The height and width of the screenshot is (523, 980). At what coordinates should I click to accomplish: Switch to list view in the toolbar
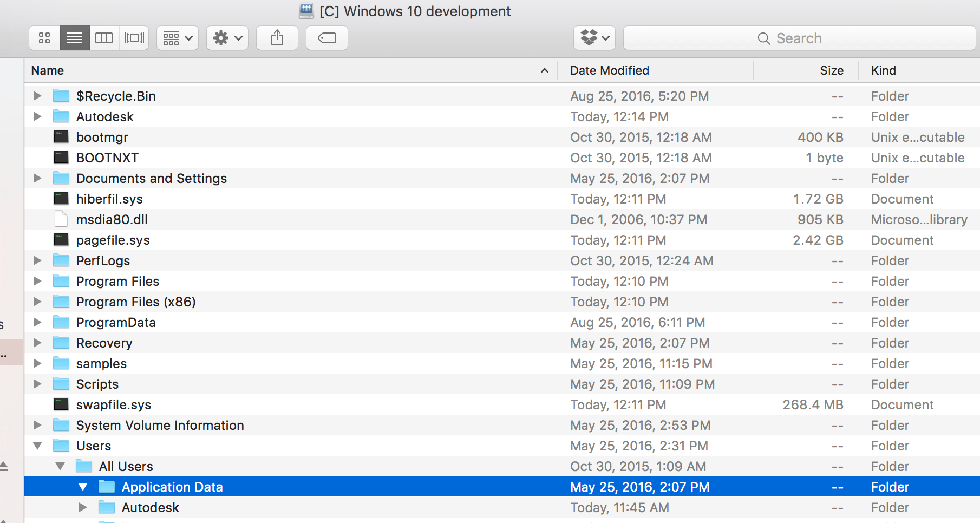[75, 38]
